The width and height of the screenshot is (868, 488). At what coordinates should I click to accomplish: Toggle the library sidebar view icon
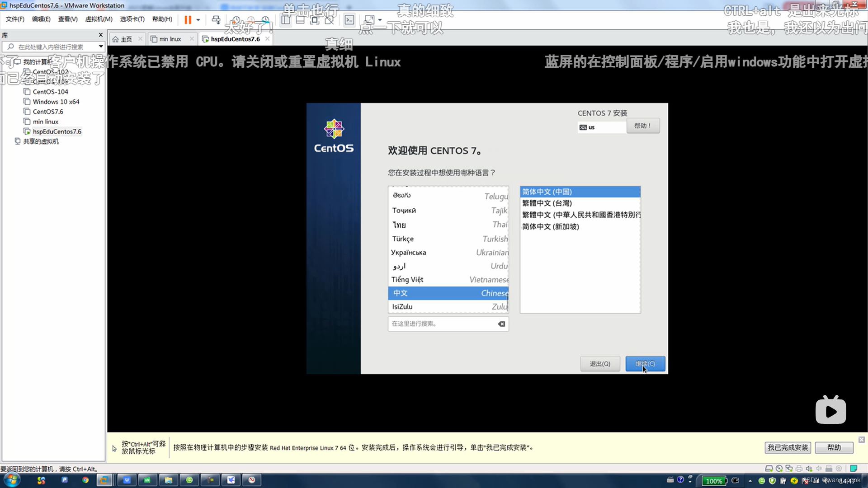[286, 20]
